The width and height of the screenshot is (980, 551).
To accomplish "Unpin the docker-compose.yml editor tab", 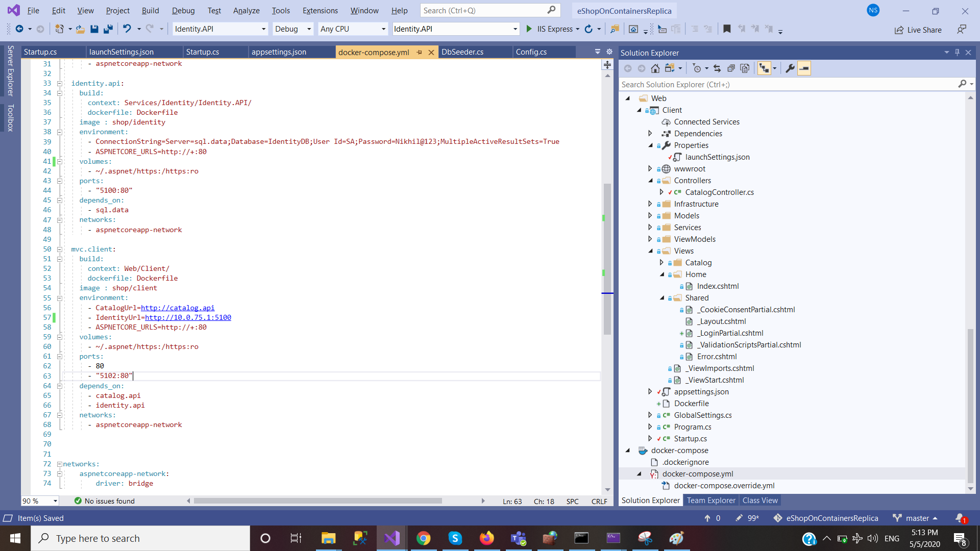I will click(419, 52).
